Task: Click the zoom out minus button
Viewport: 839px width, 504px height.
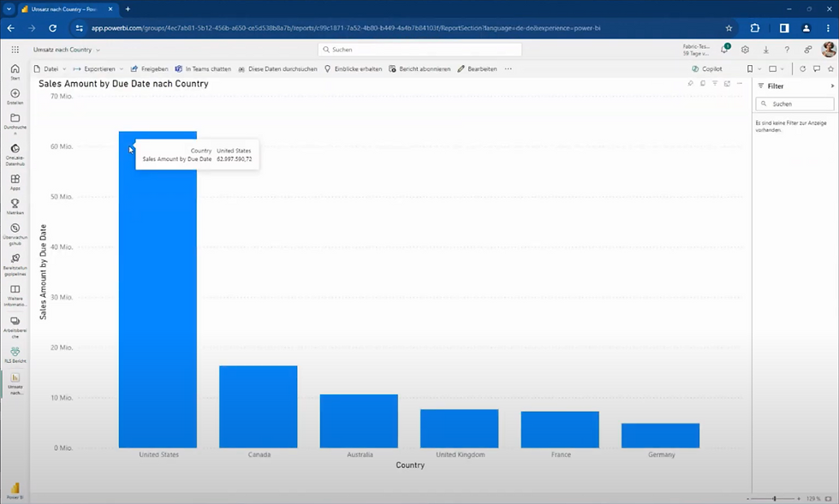Action: pos(748,499)
